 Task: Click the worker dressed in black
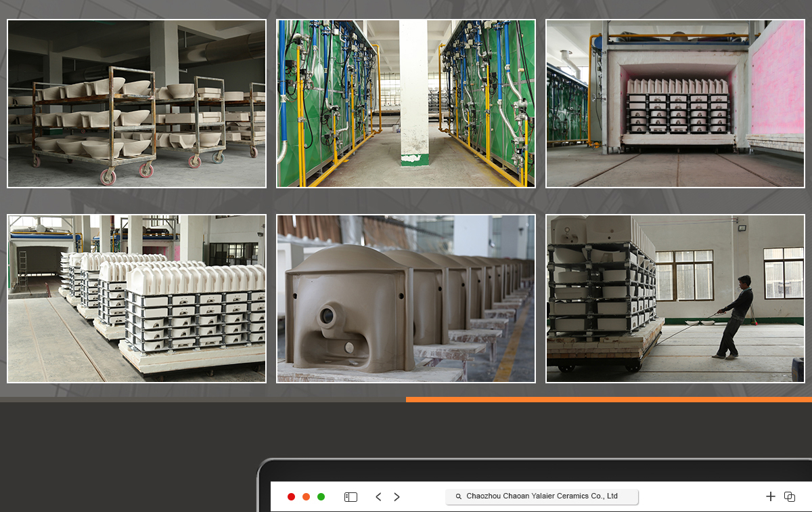click(734, 316)
